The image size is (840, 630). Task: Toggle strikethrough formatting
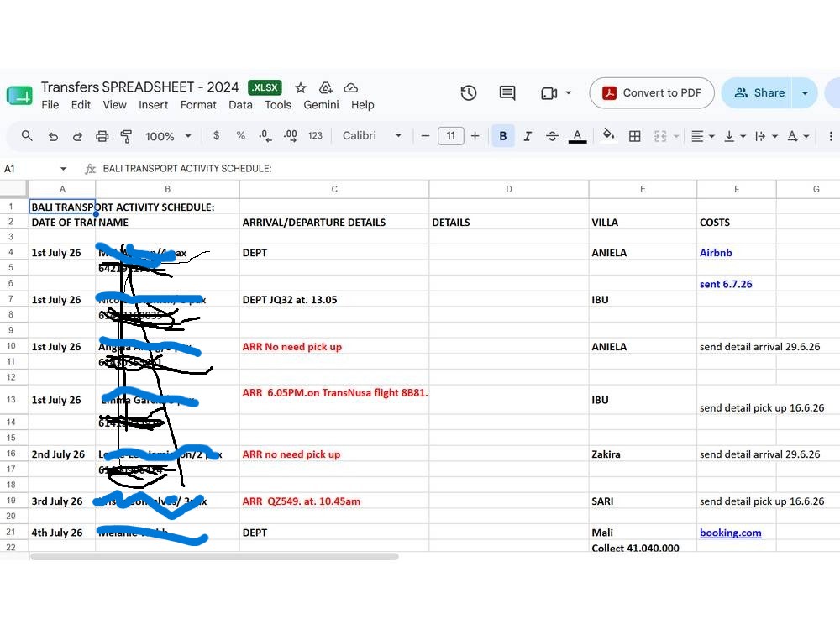coord(553,136)
